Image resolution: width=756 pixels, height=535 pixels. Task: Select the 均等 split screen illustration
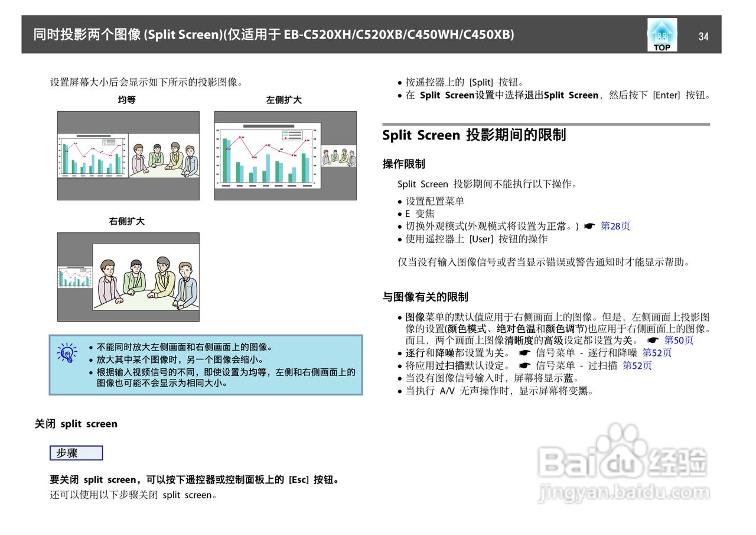(x=128, y=155)
